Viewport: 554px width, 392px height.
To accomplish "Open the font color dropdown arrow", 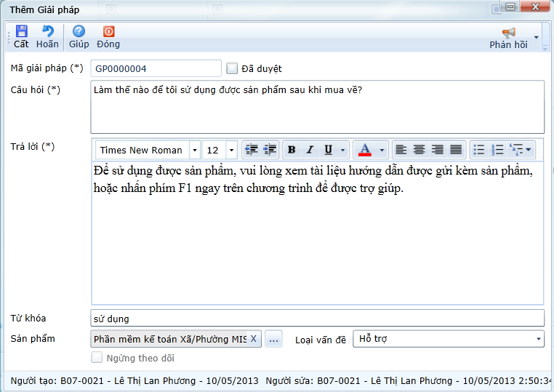I will 382,150.
